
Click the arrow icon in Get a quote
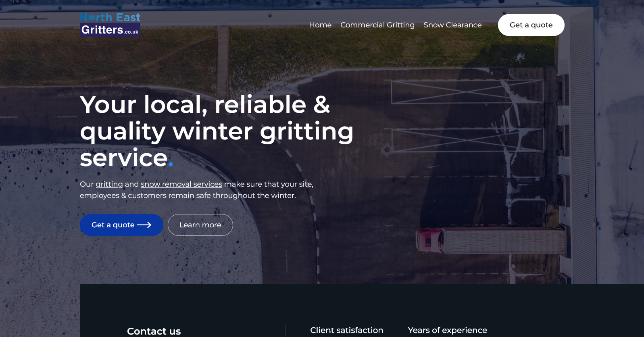(x=144, y=225)
